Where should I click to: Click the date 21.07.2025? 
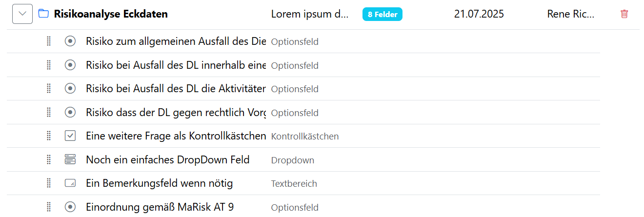pos(479,14)
